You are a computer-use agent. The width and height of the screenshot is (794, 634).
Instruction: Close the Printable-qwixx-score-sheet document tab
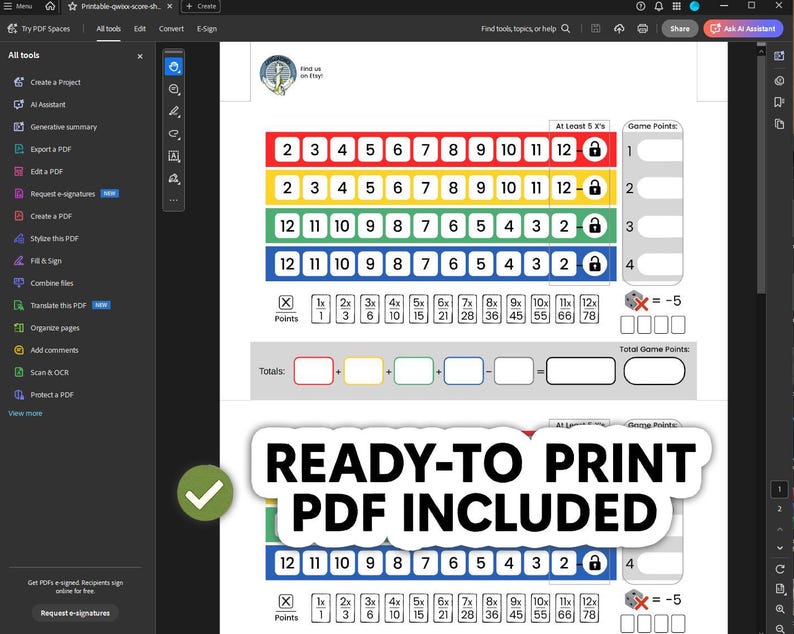(x=170, y=6)
